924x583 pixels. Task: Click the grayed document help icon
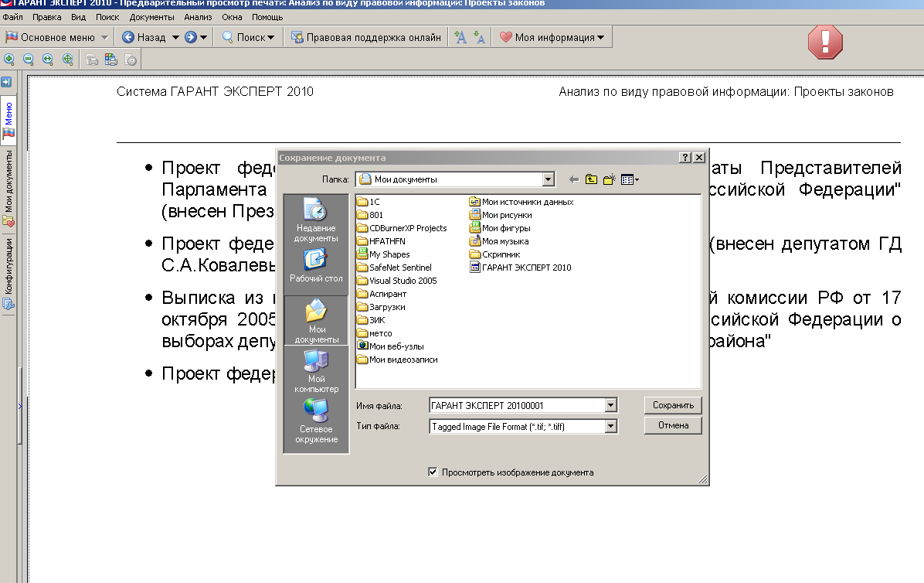[x=131, y=60]
